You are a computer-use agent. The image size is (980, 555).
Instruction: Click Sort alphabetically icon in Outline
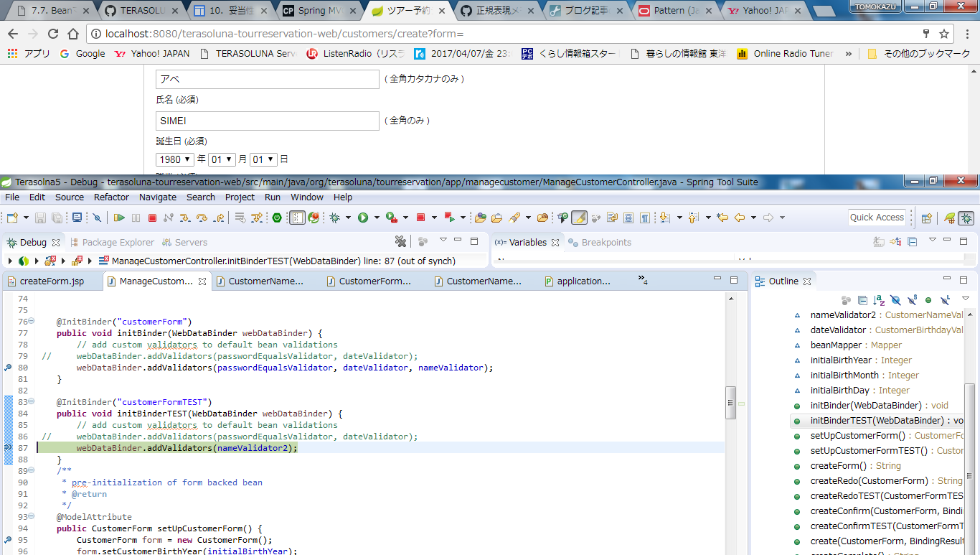[879, 300]
